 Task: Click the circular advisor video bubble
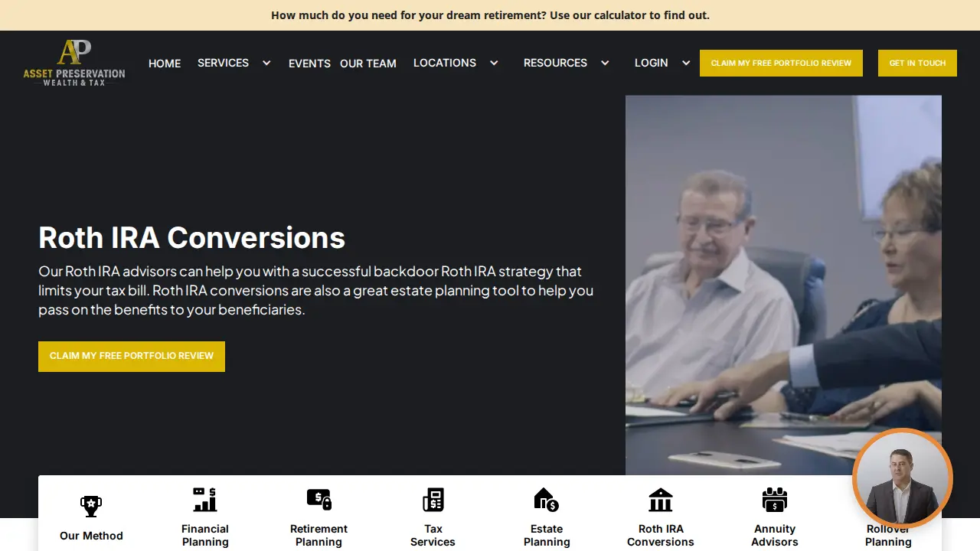pyautogui.click(x=903, y=478)
